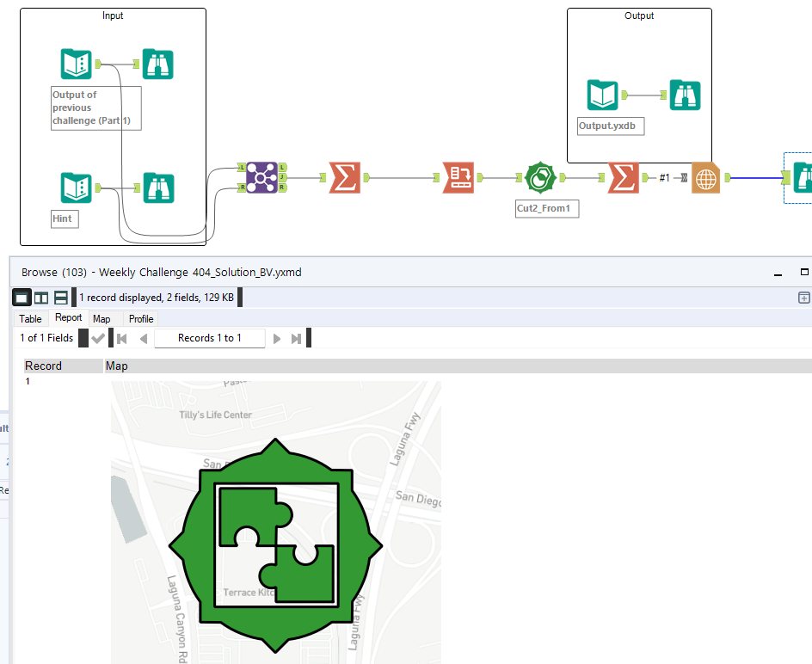This screenshot has width=812, height=664.
Task: Click record number 1 in the table
Action: [x=28, y=381]
